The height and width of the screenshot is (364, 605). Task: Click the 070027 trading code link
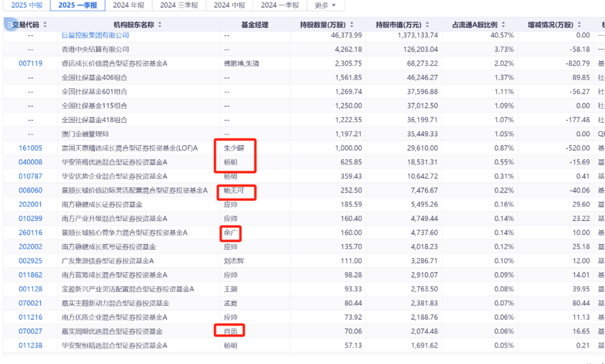coord(30,331)
